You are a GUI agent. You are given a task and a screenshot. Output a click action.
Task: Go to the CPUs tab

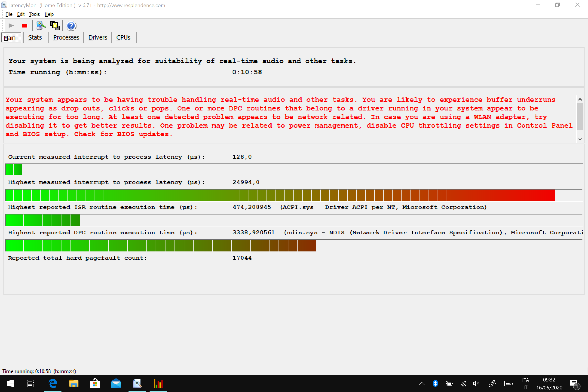pyautogui.click(x=123, y=37)
